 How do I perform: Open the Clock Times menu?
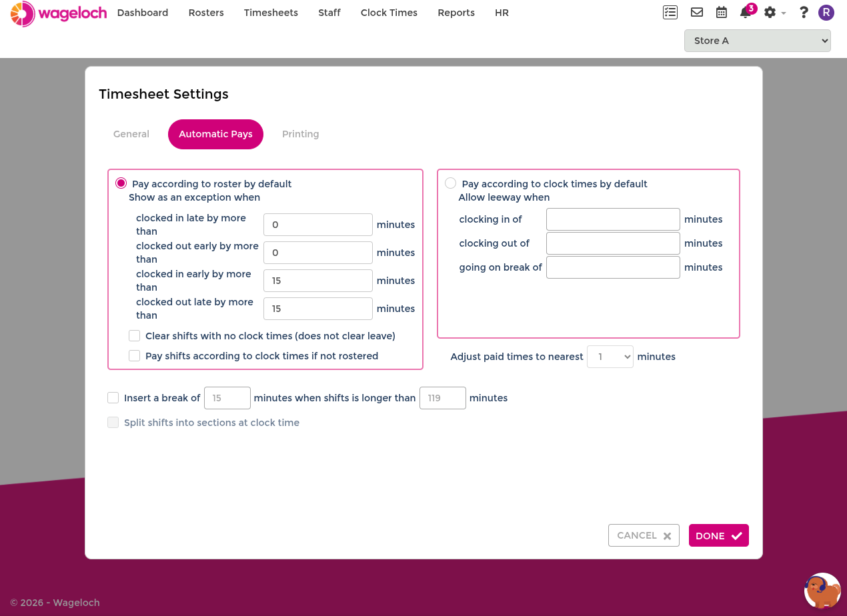point(389,13)
